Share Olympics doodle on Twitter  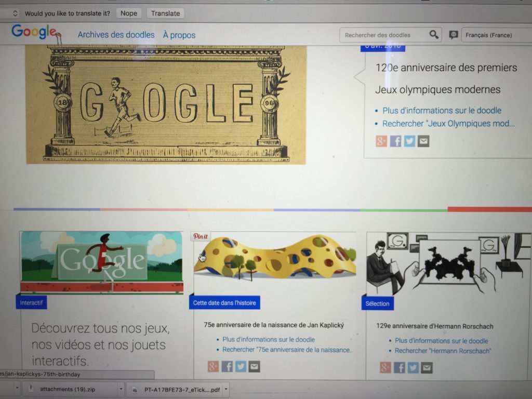click(x=409, y=141)
